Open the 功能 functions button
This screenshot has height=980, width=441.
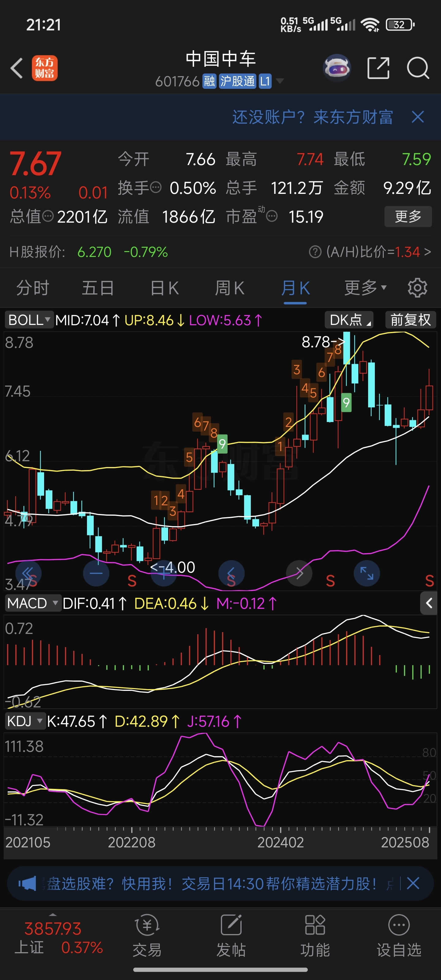315,936
